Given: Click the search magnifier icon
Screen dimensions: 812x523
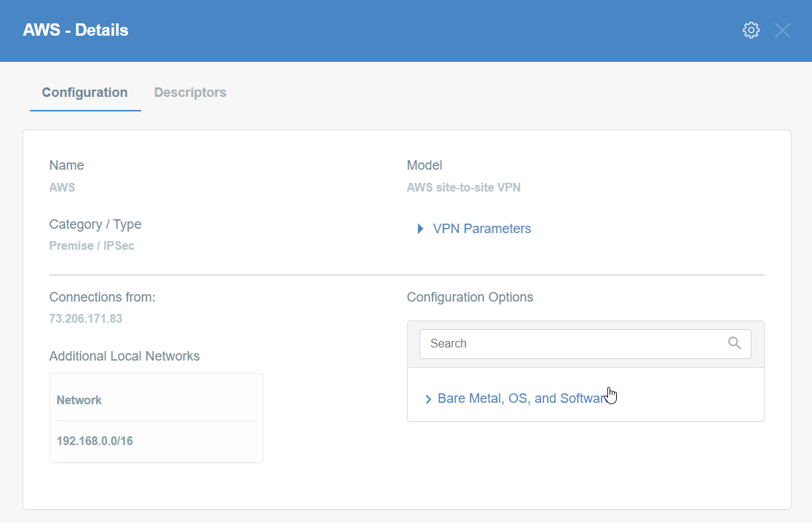Looking at the screenshot, I should point(734,343).
